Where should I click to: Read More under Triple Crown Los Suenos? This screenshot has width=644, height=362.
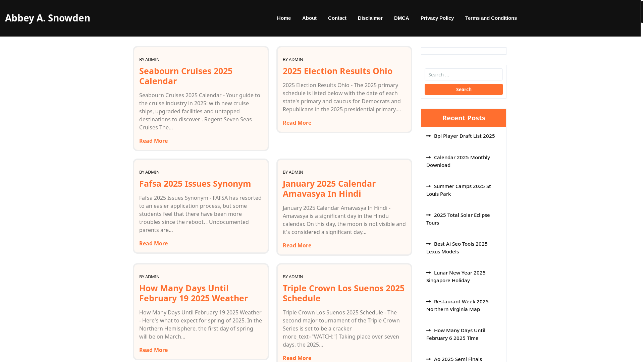click(297, 358)
